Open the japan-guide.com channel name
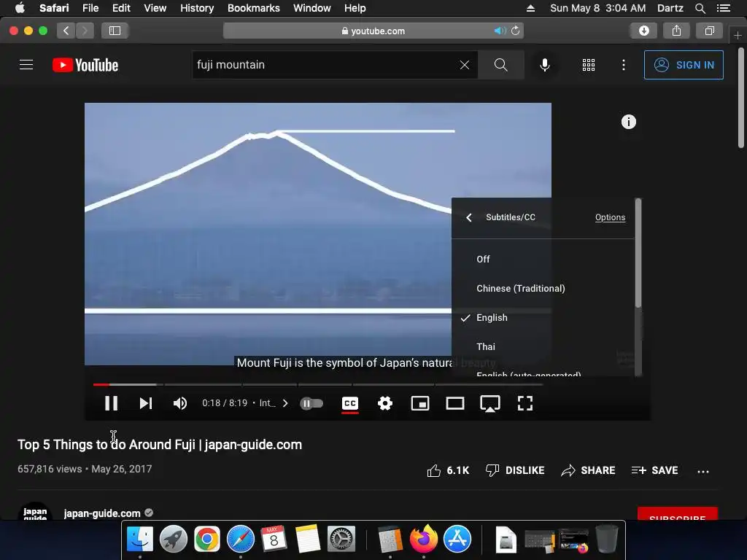Viewport: 747px width, 560px height. click(x=102, y=513)
